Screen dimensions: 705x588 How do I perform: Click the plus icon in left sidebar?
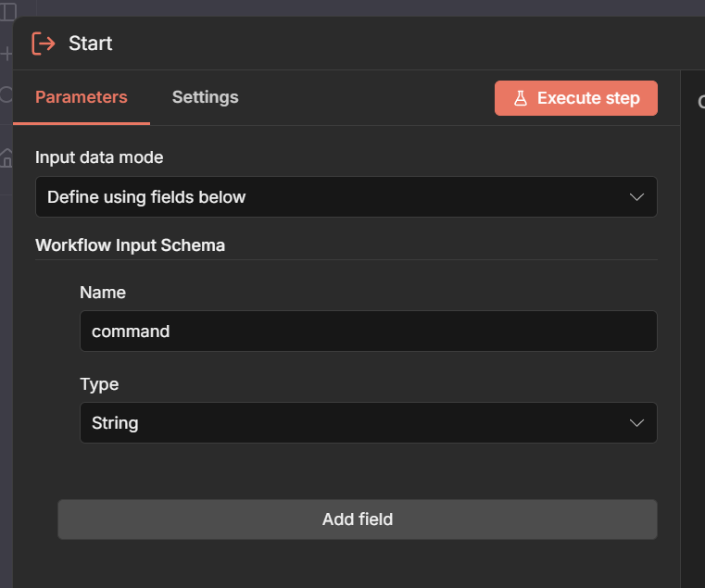6,54
